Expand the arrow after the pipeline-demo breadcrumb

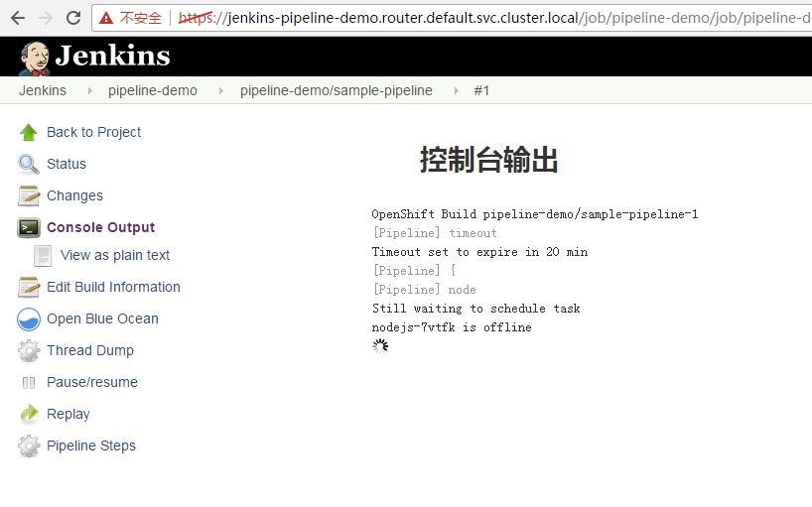click(218, 90)
